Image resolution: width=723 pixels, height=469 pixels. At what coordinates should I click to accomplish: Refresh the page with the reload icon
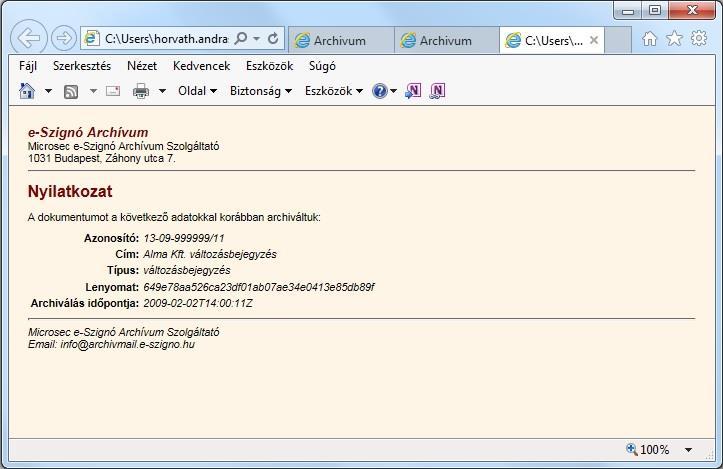point(273,38)
